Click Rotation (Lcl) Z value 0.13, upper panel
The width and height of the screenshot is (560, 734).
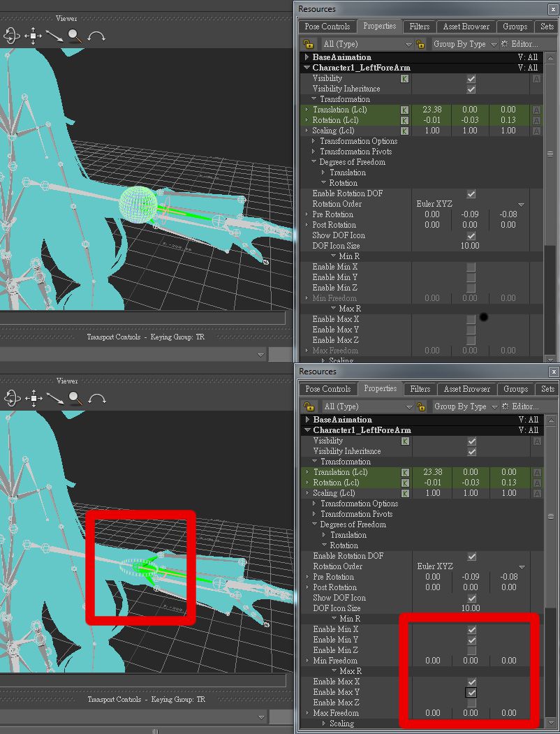(508, 120)
